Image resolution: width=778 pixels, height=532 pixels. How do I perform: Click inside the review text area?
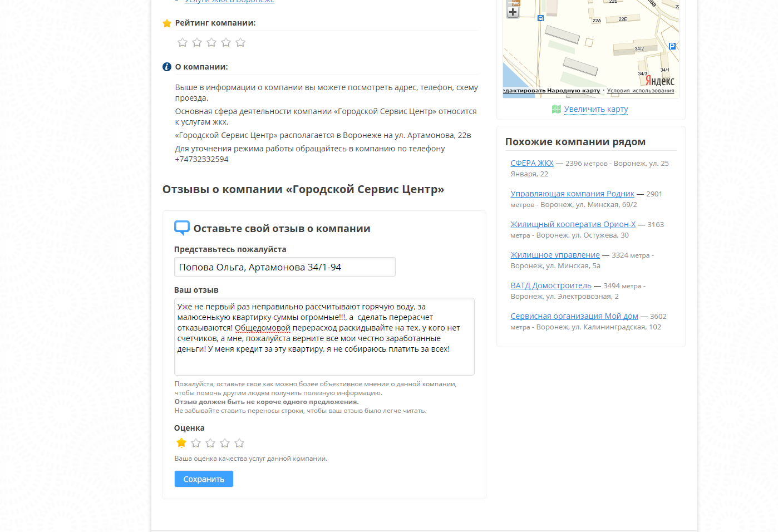tap(324, 362)
